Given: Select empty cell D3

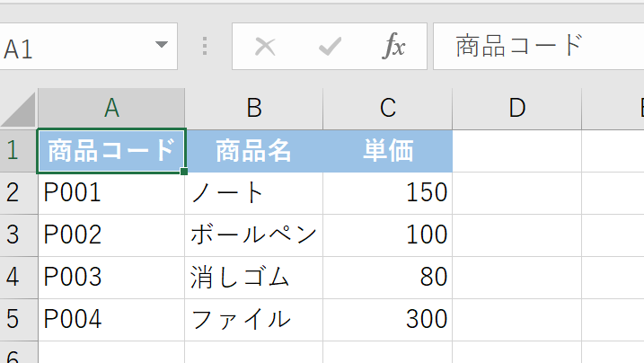Looking at the screenshot, I should (517, 235).
